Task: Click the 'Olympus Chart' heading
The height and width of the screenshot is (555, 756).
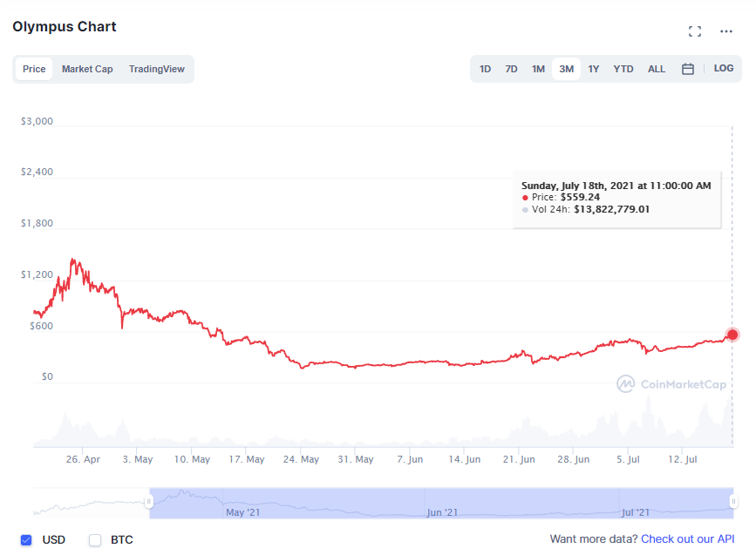Action: pos(65,26)
